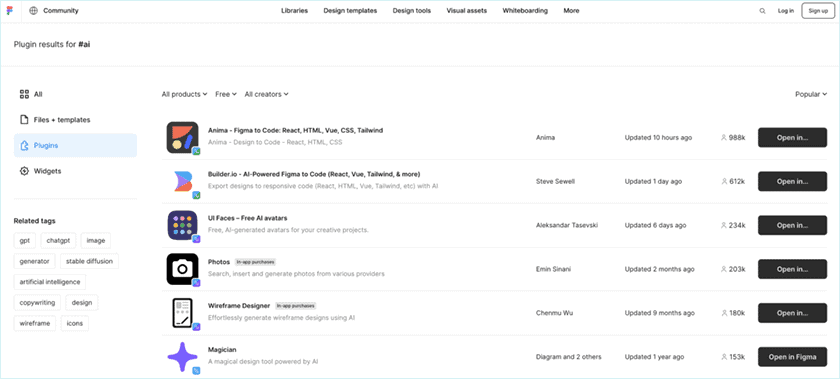
Task: Click creator name Steve Sewell
Action: pyautogui.click(x=555, y=182)
